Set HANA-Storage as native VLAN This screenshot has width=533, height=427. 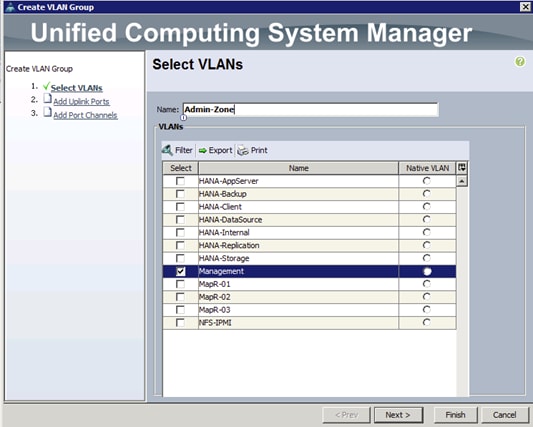pos(427,258)
